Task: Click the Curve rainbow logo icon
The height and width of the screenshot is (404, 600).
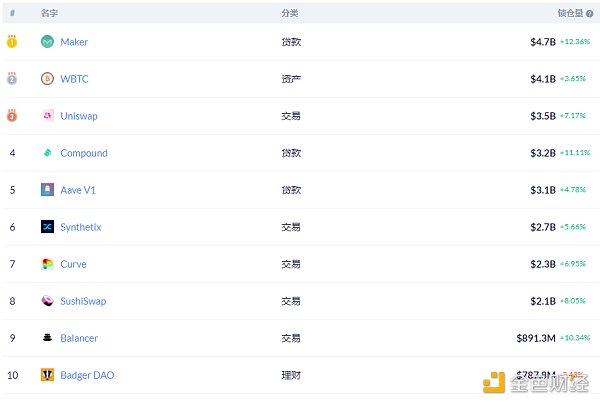Action: point(47,264)
